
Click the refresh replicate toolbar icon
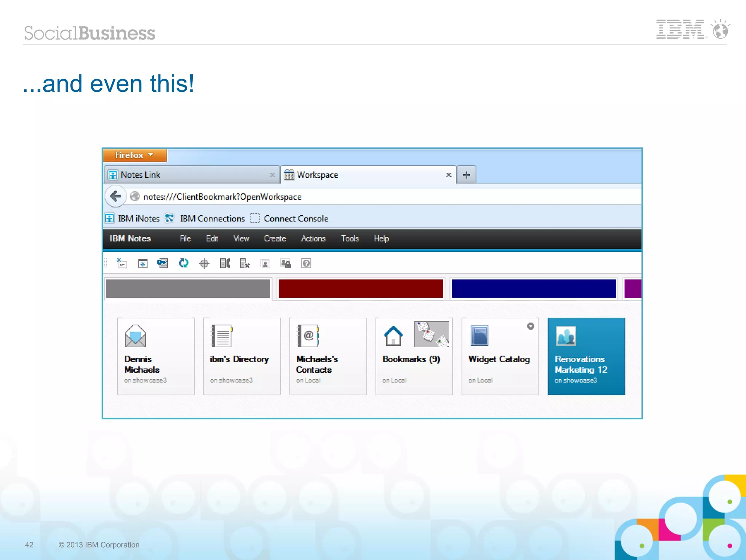tap(184, 263)
